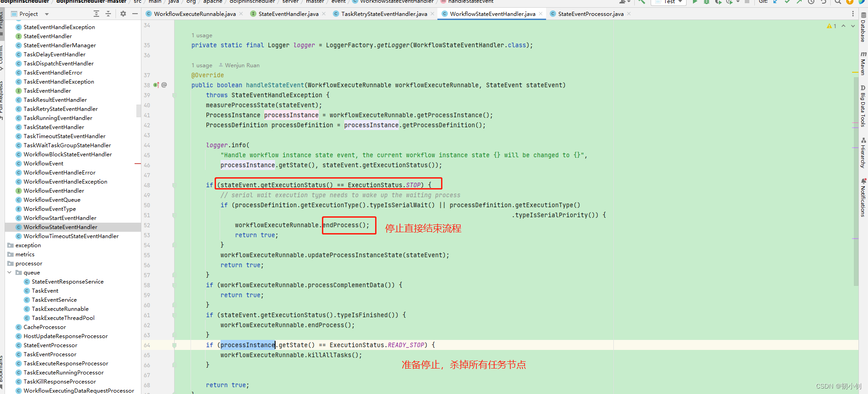Viewport: 868px width, 394px height.
Task: Fold the method at line 39
Action: 174,95
